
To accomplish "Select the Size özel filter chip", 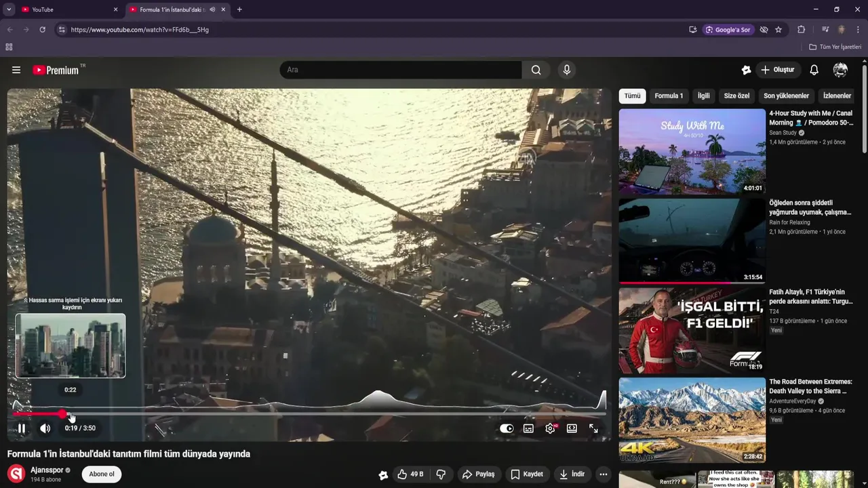I will pyautogui.click(x=736, y=96).
